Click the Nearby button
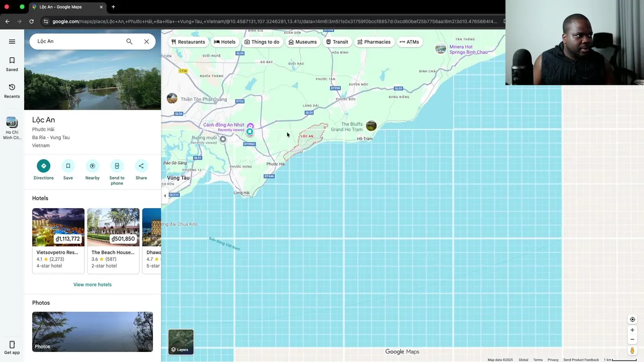The height and width of the screenshot is (362, 644). click(93, 169)
